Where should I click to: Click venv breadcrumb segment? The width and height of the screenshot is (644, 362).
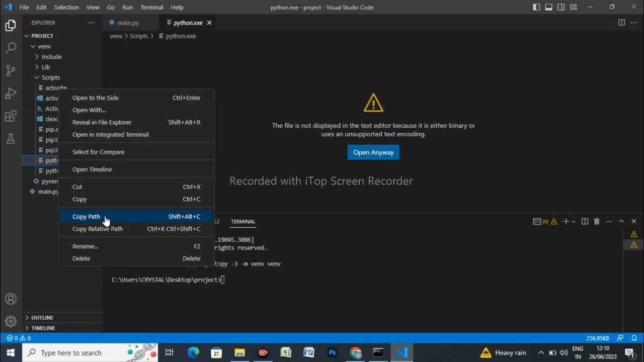tap(116, 36)
